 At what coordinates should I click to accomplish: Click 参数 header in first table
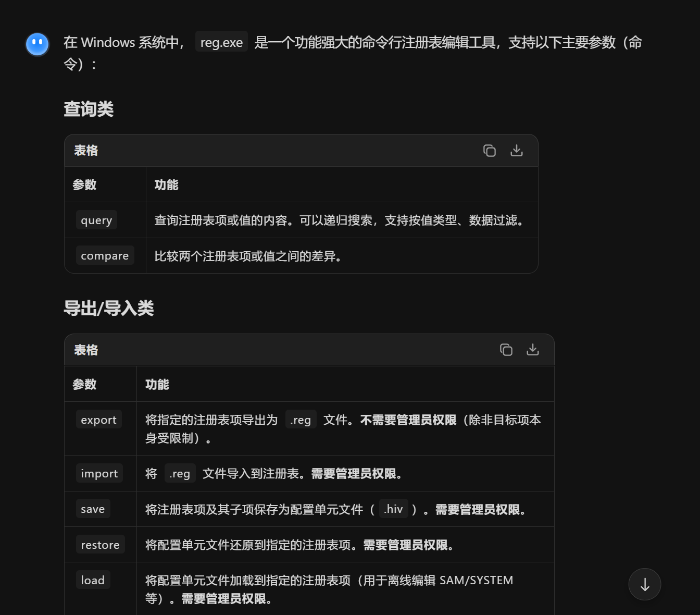pos(84,185)
